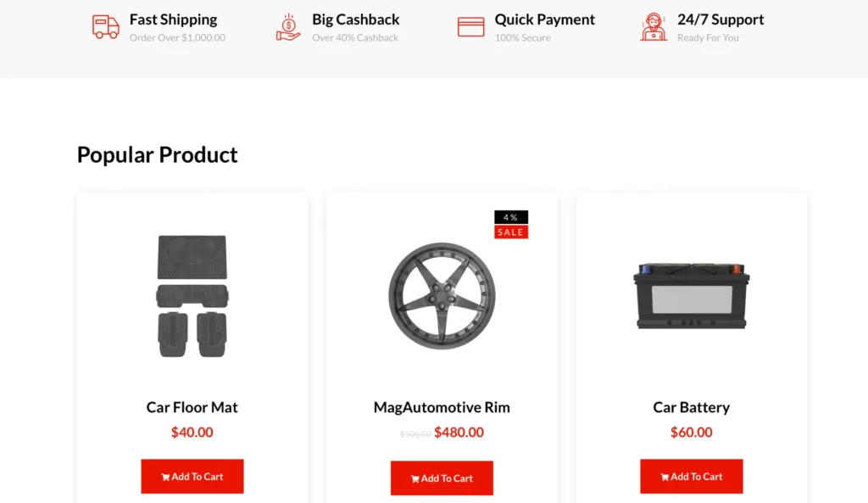Image resolution: width=868 pixels, height=503 pixels.
Task: Click the Quick Payment credit card icon
Action: pyautogui.click(x=470, y=26)
